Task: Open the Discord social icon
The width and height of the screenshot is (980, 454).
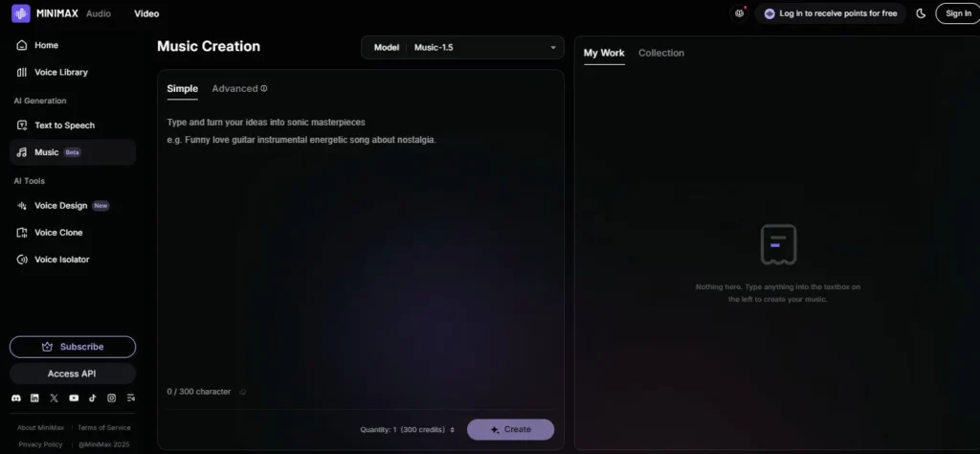Action: 16,397
